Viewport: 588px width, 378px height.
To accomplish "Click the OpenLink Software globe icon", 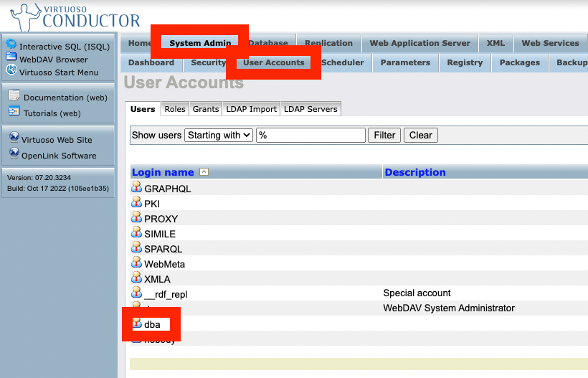I will (x=14, y=153).
